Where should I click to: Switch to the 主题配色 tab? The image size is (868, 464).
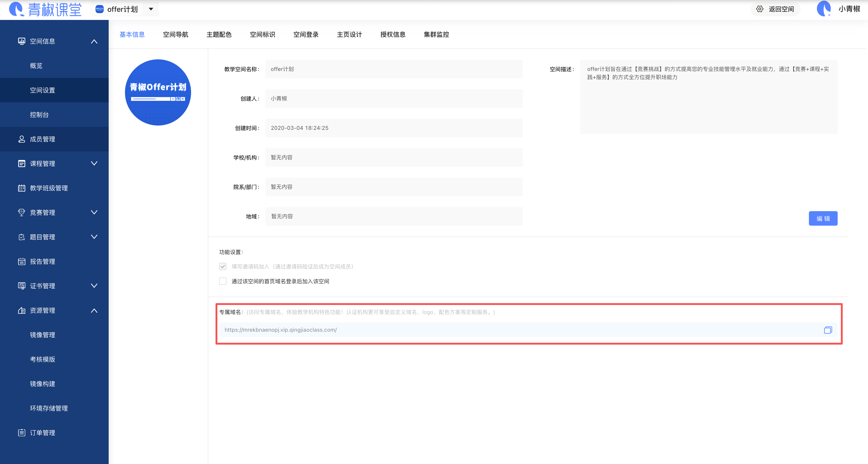(x=219, y=34)
